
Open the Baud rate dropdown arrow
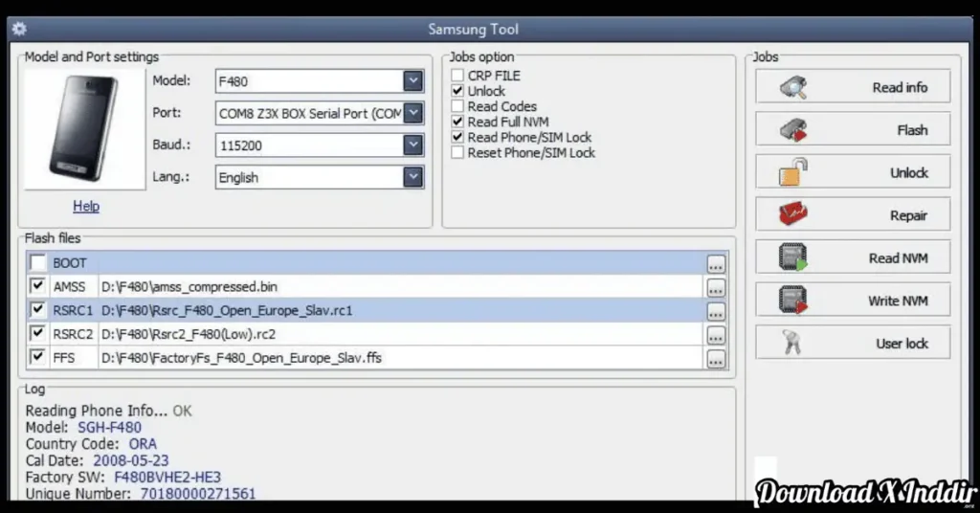pyautogui.click(x=413, y=145)
